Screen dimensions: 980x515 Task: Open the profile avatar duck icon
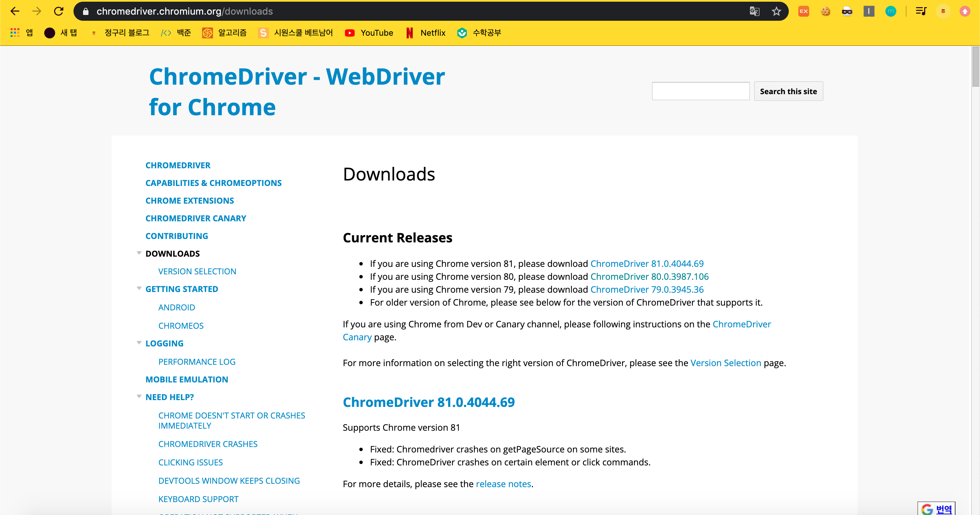pos(943,12)
